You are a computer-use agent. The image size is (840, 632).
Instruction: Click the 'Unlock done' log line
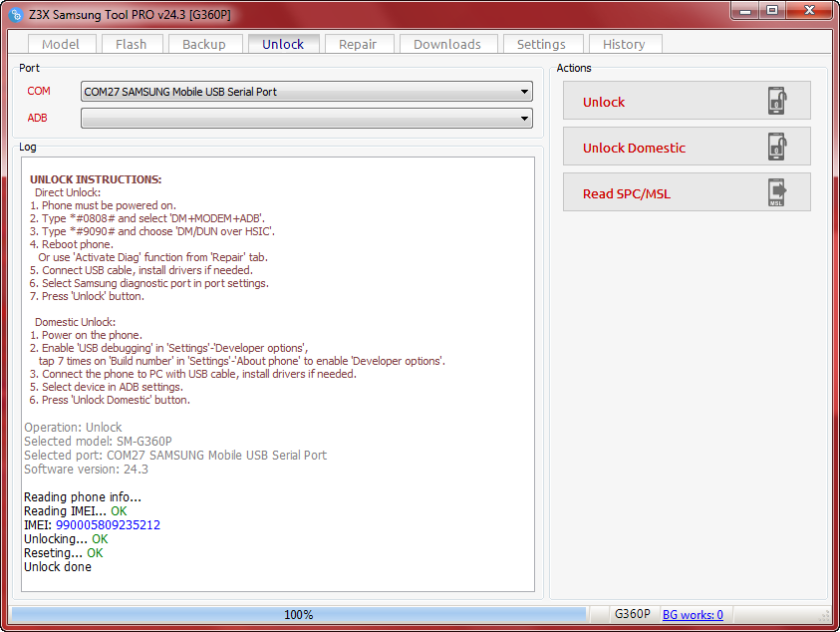coord(58,566)
